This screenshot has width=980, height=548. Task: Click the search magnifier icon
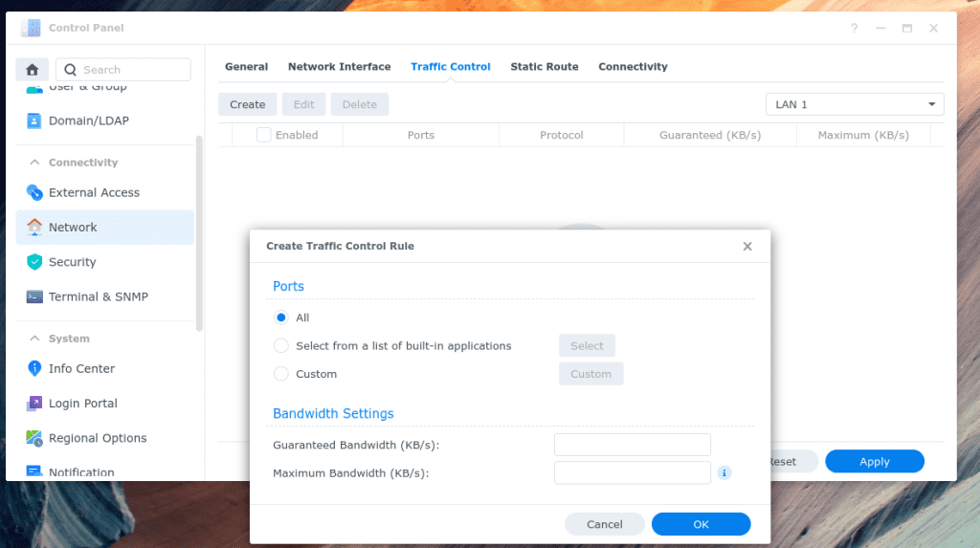[x=70, y=70]
